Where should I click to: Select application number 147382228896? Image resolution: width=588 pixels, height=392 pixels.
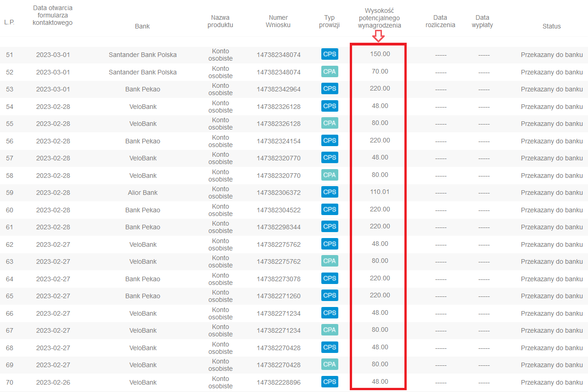coord(279,382)
